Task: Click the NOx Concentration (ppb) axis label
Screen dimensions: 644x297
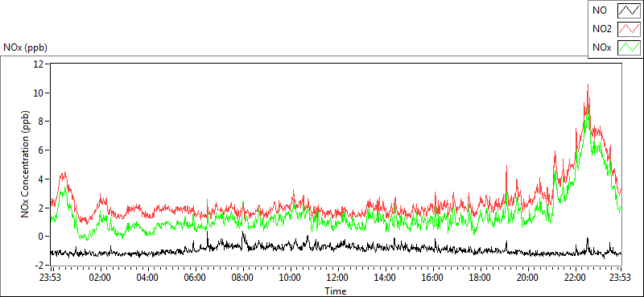Action: click(x=26, y=163)
